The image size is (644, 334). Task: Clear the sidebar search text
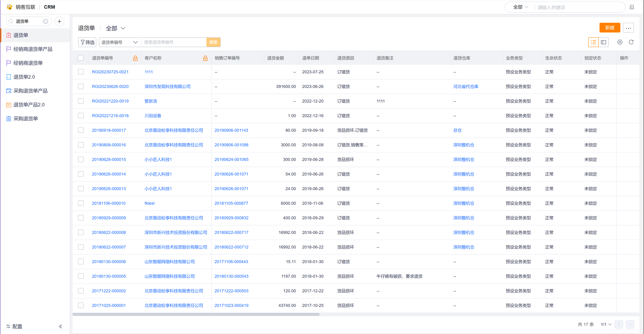point(46,21)
